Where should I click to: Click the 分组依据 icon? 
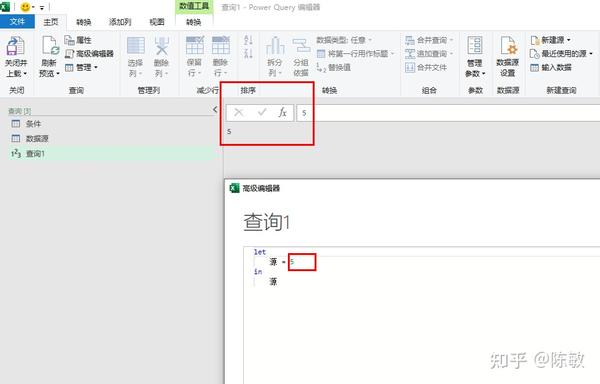click(301, 46)
